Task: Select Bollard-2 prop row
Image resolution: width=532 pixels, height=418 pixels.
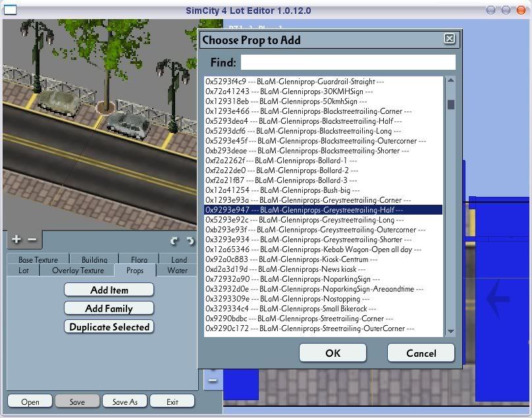Action: (324, 170)
